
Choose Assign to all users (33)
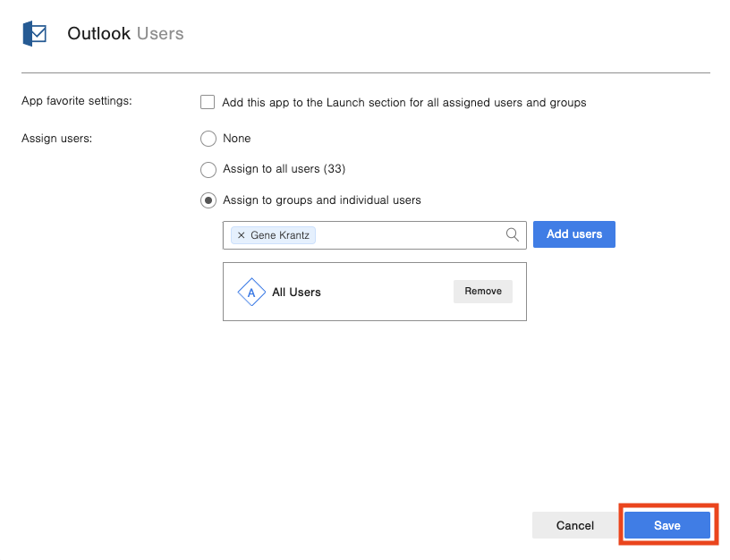click(208, 169)
